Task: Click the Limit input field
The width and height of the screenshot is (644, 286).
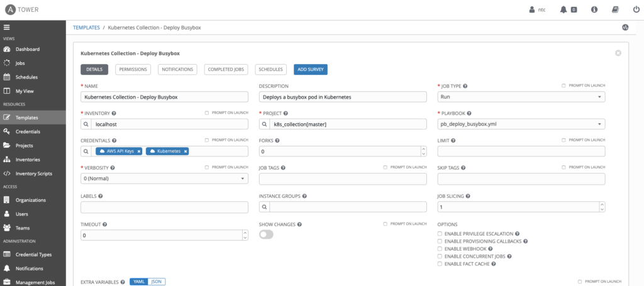Action: pyautogui.click(x=521, y=151)
